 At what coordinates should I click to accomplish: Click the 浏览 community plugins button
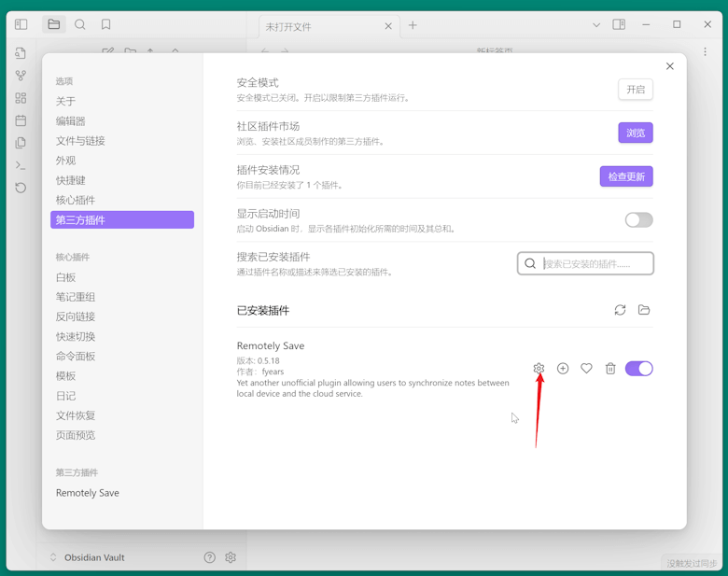tap(635, 133)
